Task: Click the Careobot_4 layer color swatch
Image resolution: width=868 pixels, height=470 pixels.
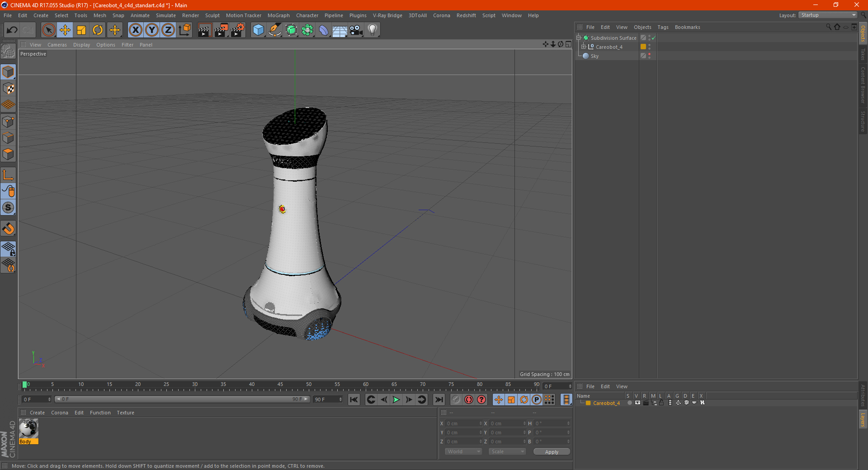Action: [x=588, y=403]
